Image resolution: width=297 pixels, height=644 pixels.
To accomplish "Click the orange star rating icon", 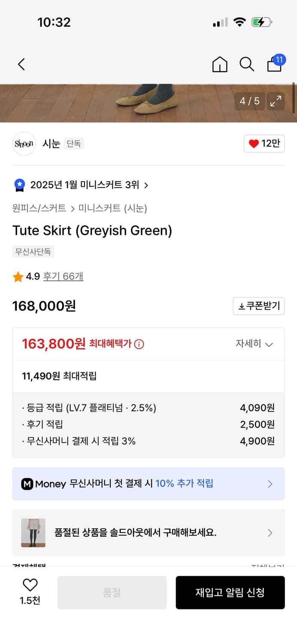I will [x=17, y=277].
